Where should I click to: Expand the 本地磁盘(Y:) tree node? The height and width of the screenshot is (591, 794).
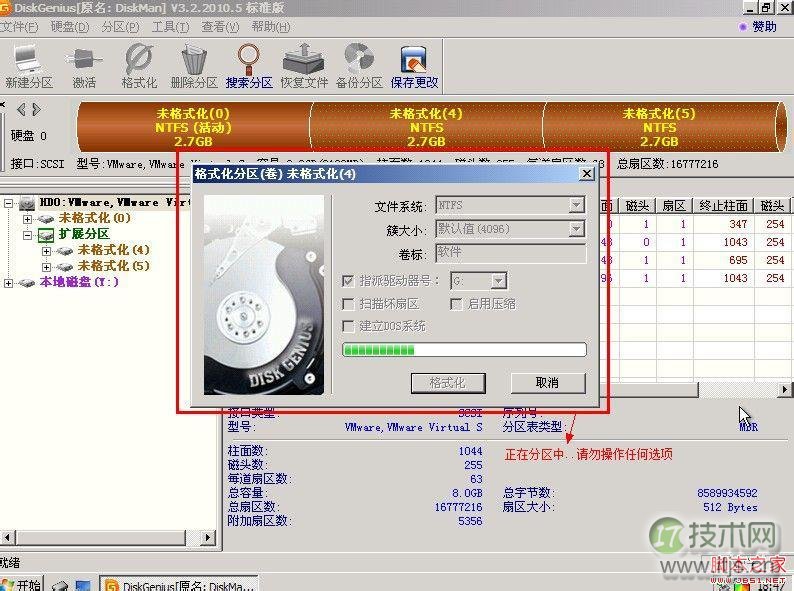pyautogui.click(x=9, y=283)
